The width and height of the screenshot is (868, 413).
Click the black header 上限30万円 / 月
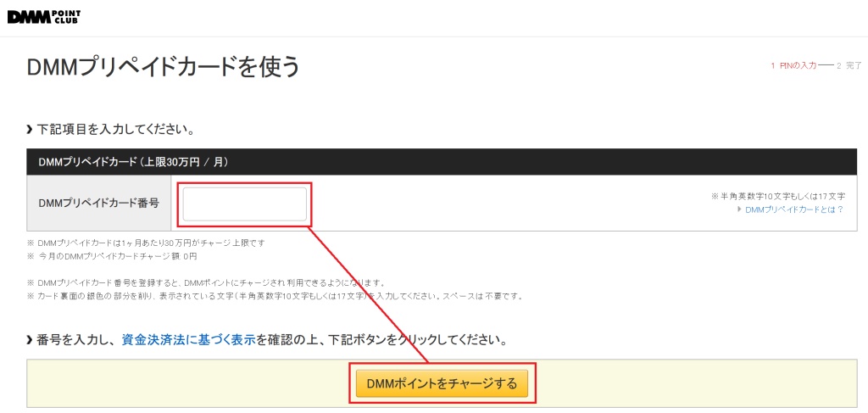[x=133, y=161]
